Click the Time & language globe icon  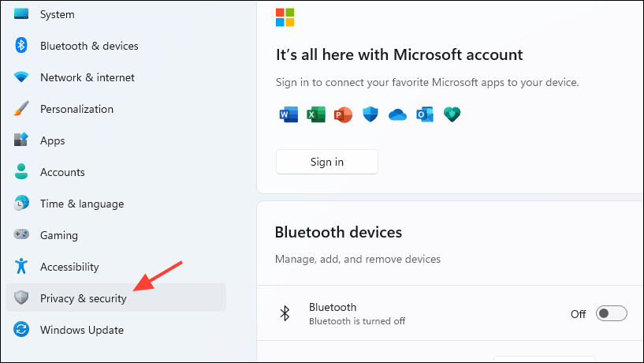point(21,203)
